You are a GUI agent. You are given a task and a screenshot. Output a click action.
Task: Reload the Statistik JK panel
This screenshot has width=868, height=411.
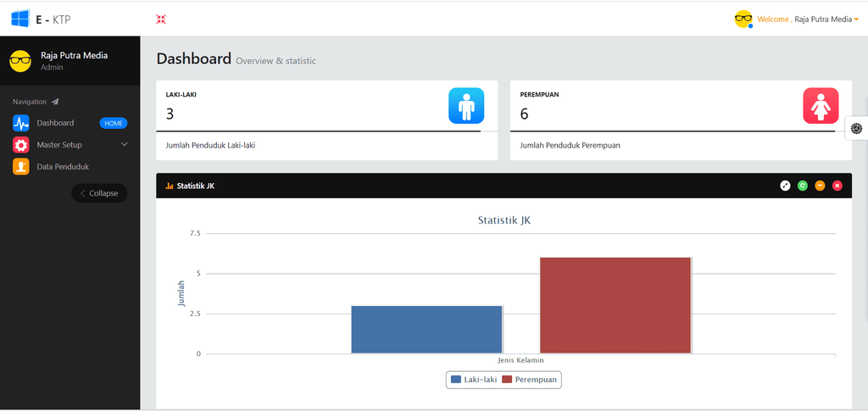coord(802,186)
